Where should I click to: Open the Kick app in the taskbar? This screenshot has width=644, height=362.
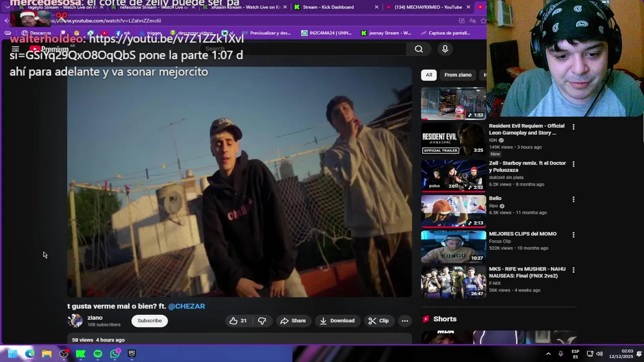click(x=80, y=354)
